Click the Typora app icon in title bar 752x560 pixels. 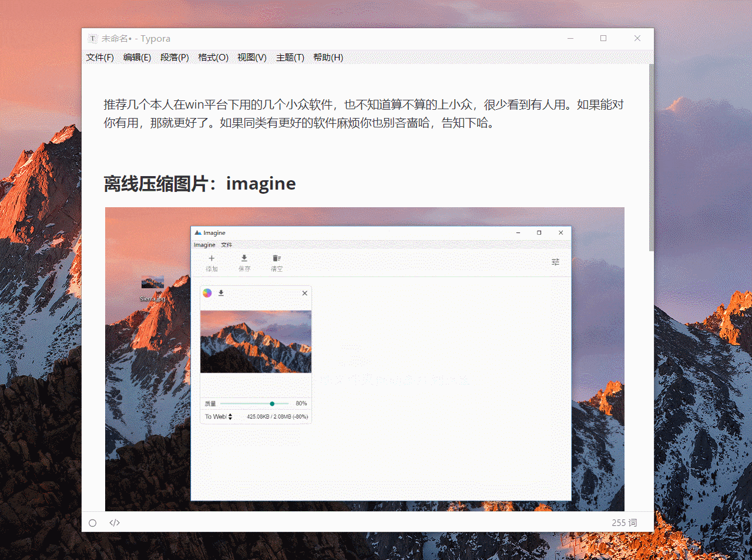pos(92,39)
